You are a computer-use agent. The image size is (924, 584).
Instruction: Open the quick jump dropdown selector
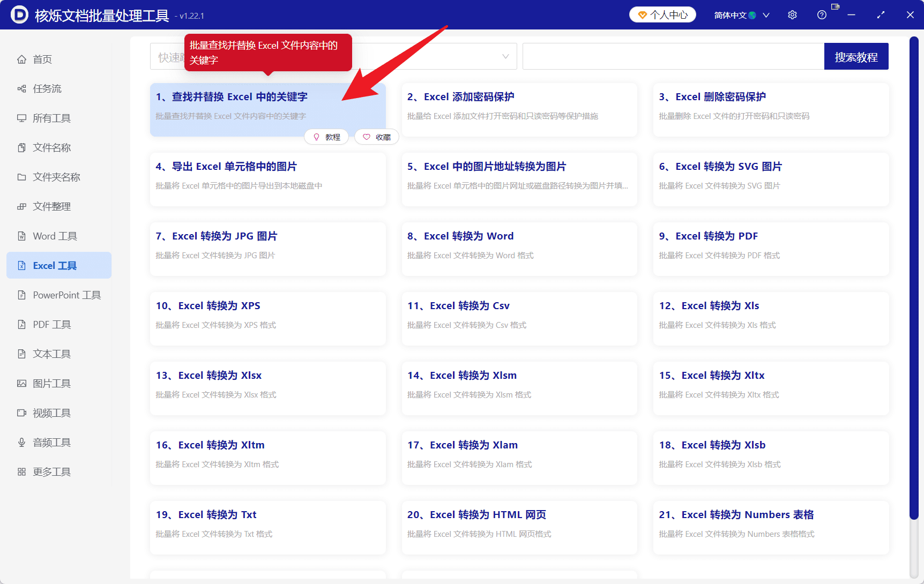coord(504,56)
